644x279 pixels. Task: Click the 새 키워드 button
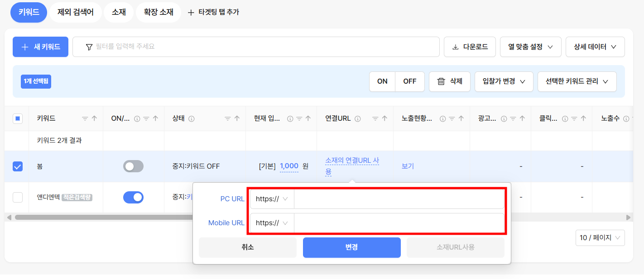40,47
